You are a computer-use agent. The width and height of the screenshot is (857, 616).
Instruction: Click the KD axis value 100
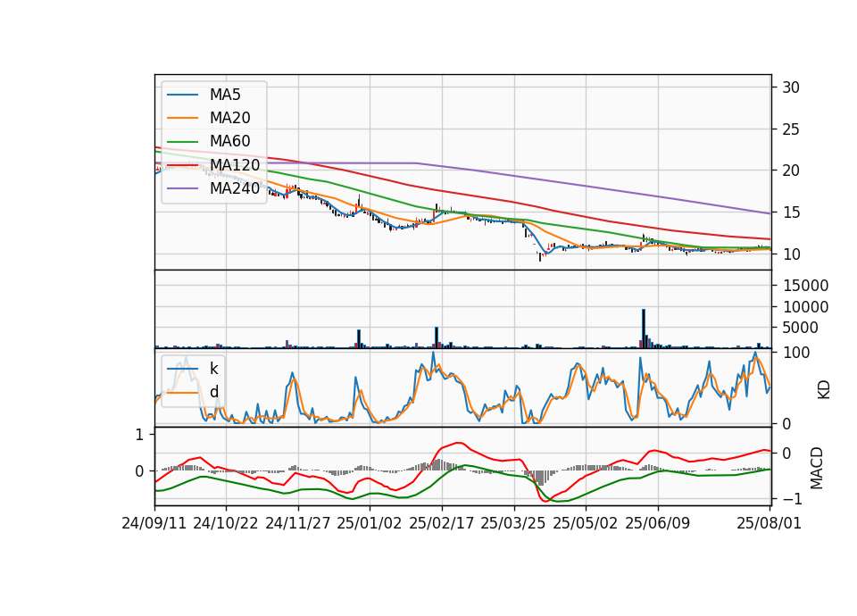[x=796, y=353]
